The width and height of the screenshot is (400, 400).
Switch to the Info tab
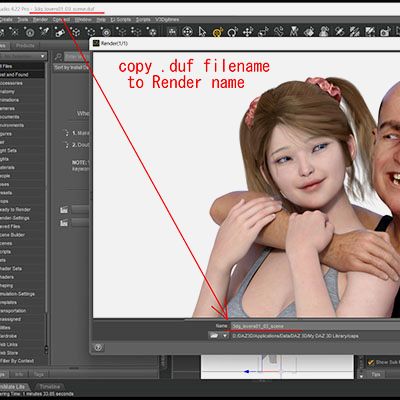coord(19,374)
